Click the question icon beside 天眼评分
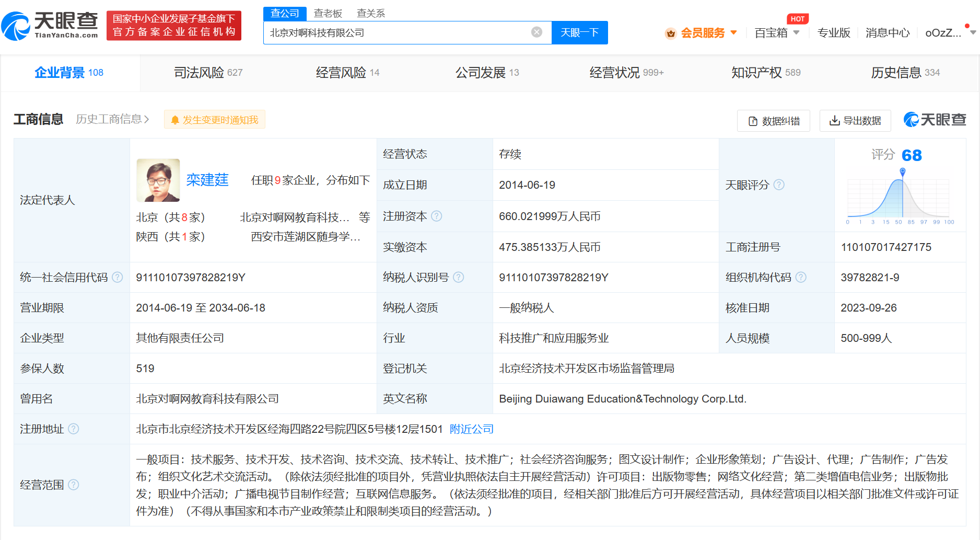980x540 pixels. point(779,185)
